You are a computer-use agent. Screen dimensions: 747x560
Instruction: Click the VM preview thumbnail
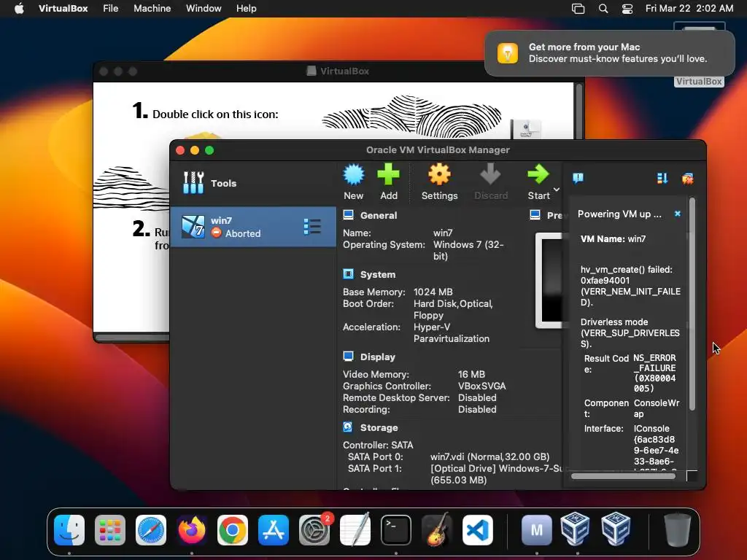coord(551,280)
